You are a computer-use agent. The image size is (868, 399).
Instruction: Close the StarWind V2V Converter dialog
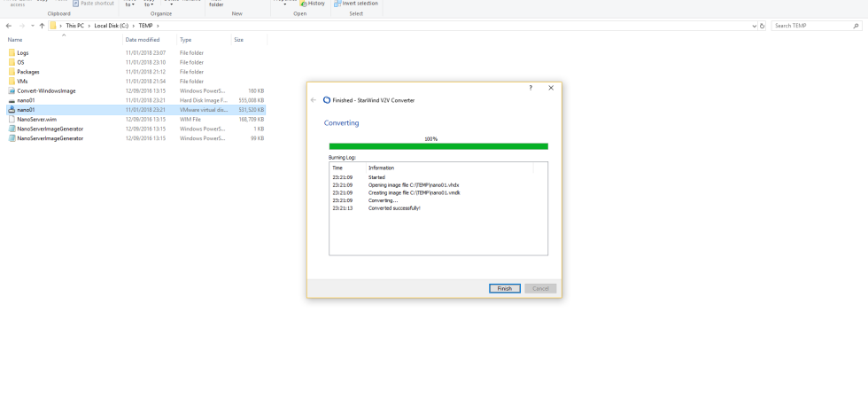point(551,88)
